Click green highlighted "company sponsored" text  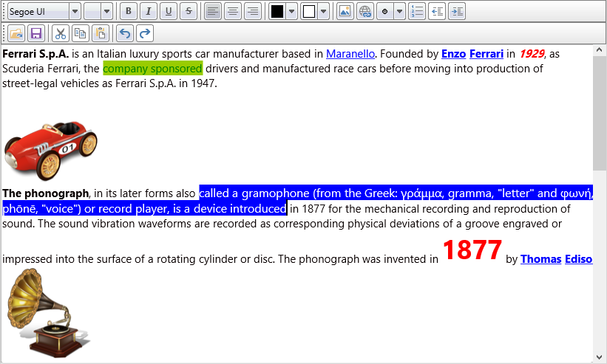pyautogui.click(x=152, y=69)
